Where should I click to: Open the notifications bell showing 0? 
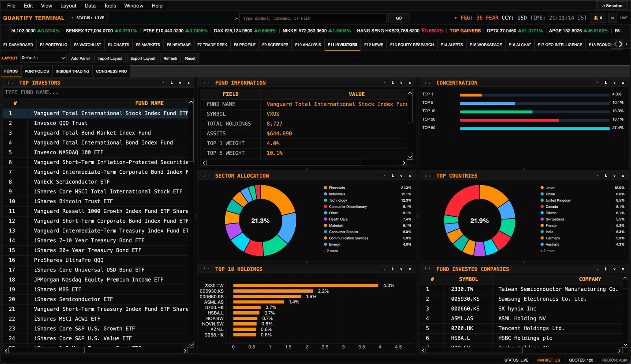coord(598,18)
